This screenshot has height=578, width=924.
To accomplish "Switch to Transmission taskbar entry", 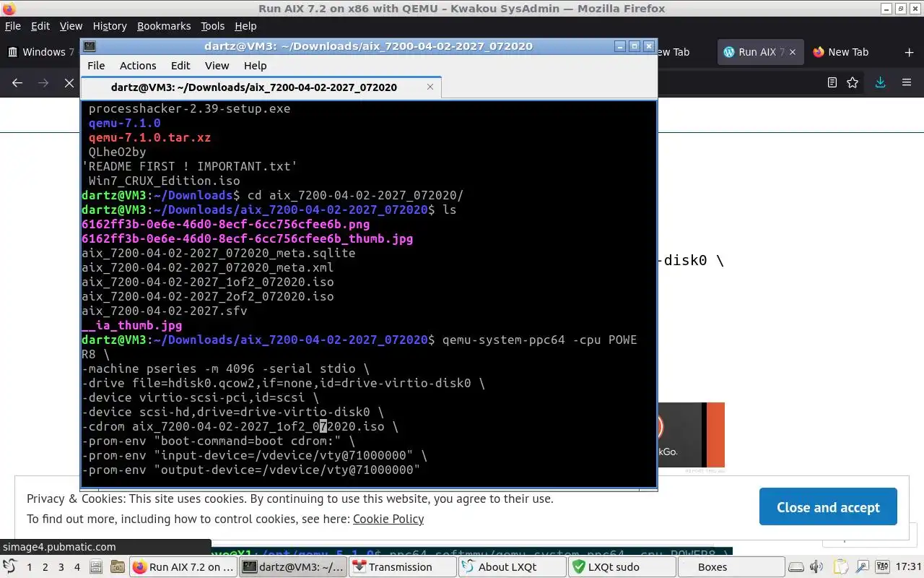I will click(403, 567).
